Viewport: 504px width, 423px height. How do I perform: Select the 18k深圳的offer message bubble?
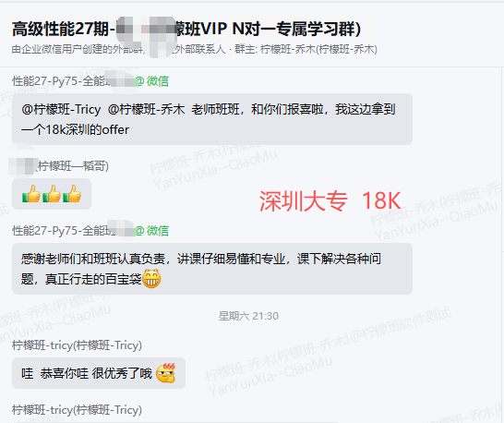[x=212, y=119]
